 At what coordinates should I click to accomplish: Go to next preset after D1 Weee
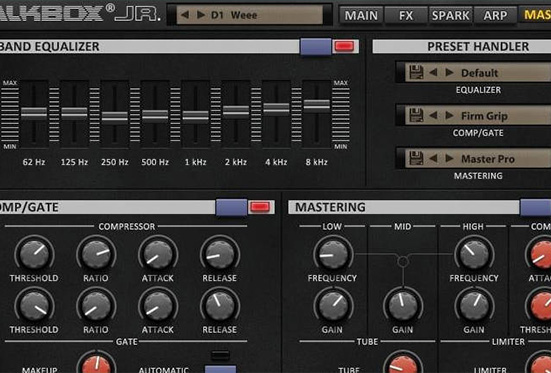click(201, 15)
